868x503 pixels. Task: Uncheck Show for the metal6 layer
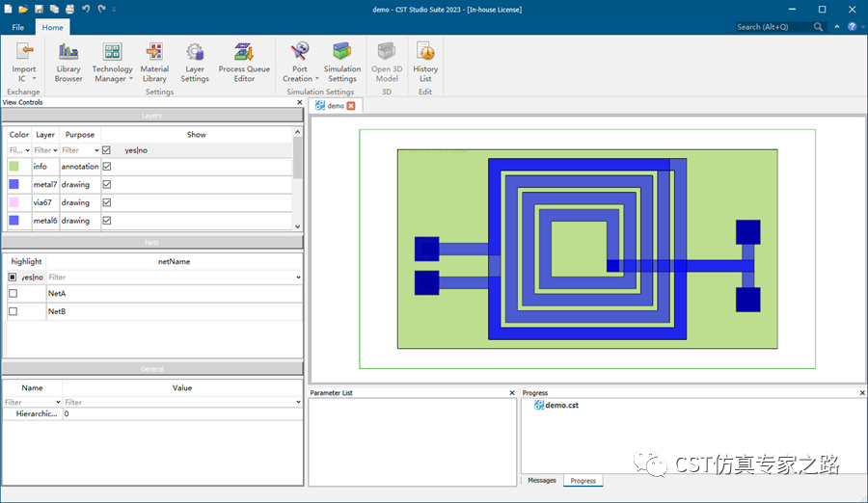pos(107,221)
